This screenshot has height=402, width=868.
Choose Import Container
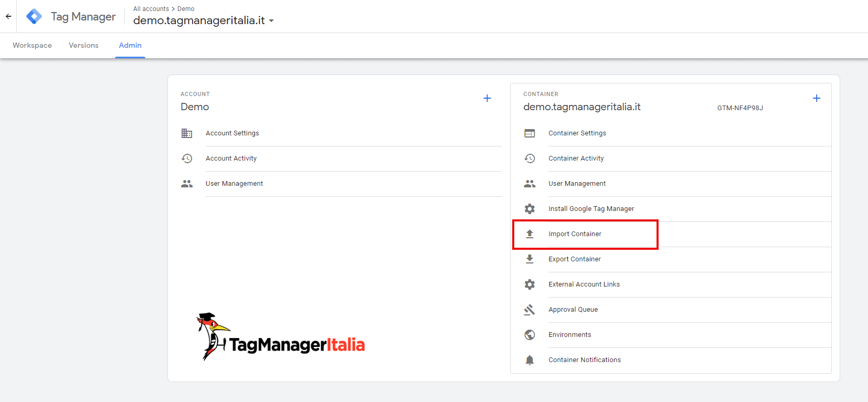tap(575, 234)
